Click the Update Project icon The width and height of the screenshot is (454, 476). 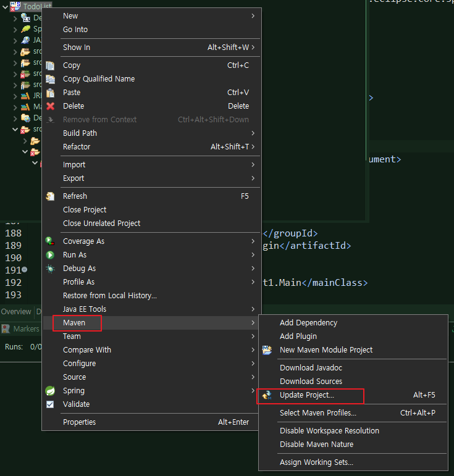[267, 395]
